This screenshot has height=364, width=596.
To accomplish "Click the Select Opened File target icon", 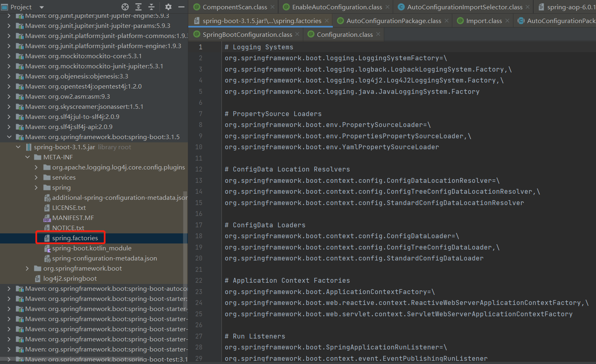I will point(125,7).
